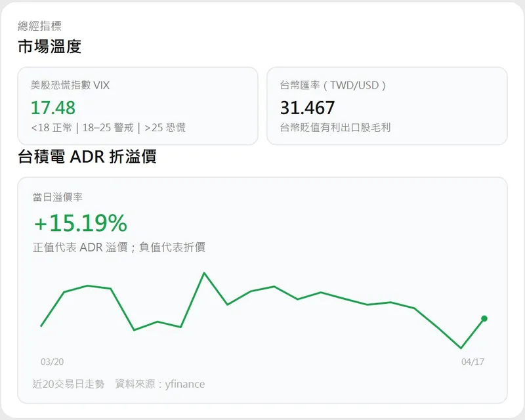Select the 美股恐慌指數 VIX label
The width and height of the screenshot is (525, 420).
click(70, 85)
